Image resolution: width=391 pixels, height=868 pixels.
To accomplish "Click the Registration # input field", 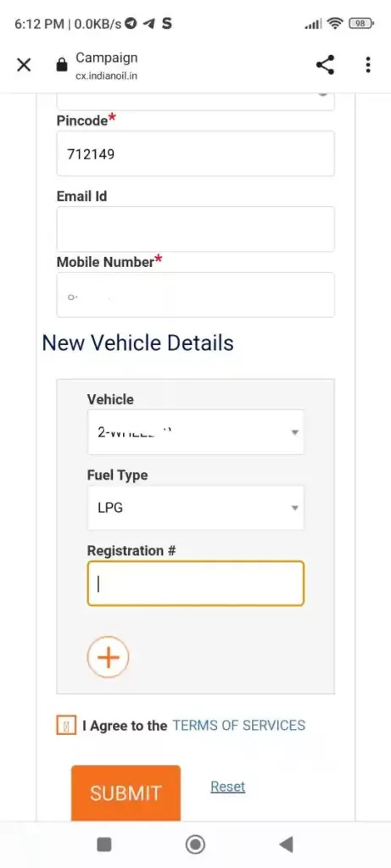I will (195, 583).
